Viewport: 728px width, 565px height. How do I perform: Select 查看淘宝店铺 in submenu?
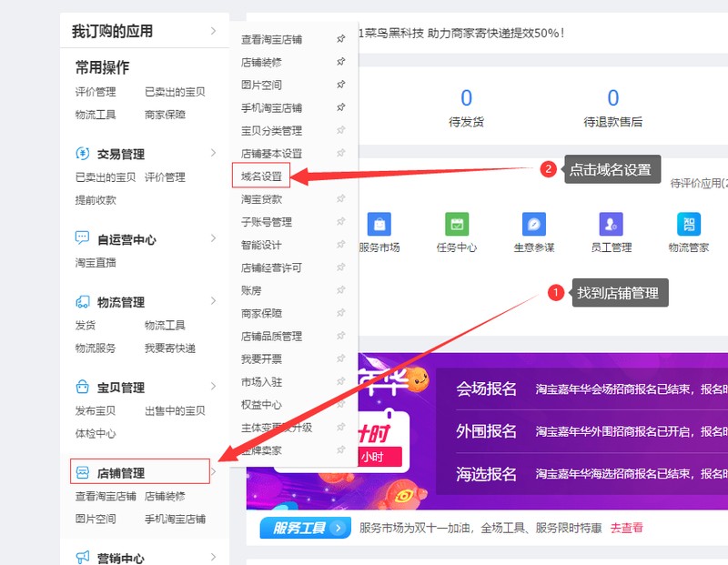[x=271, y=39]
